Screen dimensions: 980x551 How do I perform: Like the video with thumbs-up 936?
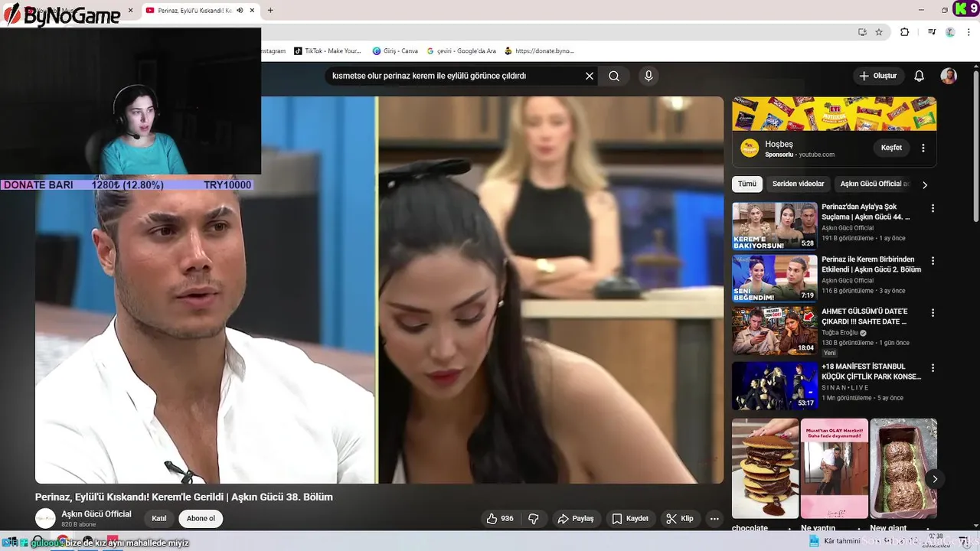(500, 519)
